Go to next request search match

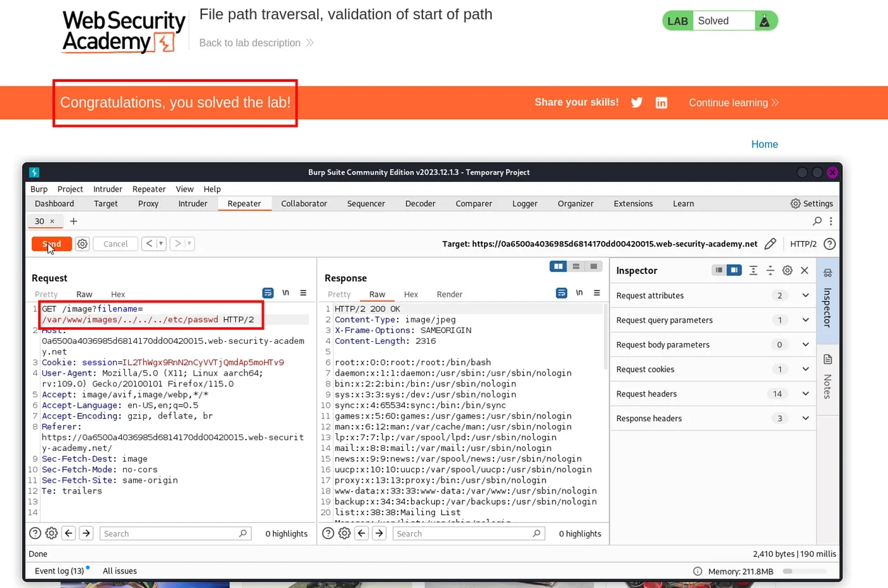[x=86, y=533]
